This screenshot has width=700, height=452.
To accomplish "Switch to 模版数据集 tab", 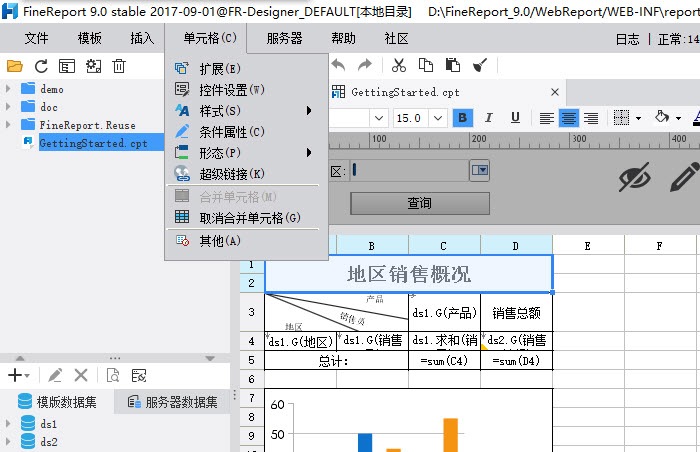I will click(x=57, y=402).
